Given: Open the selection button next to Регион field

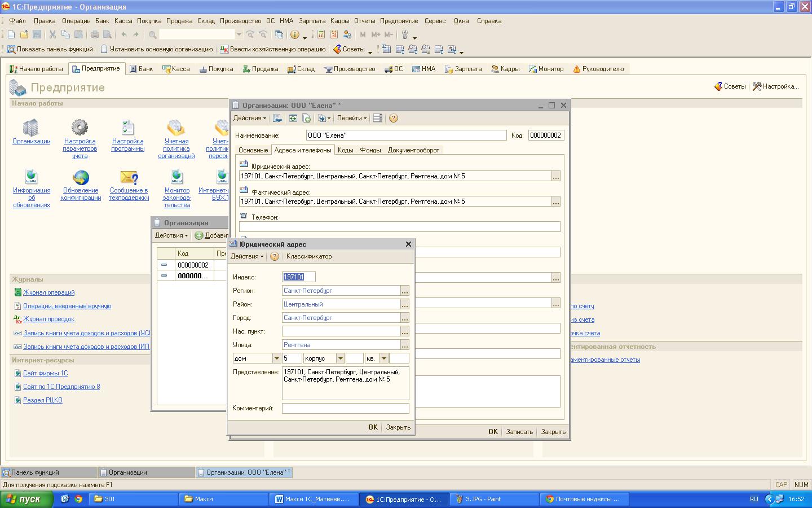Looking at the screenshot, I should 405,291.
